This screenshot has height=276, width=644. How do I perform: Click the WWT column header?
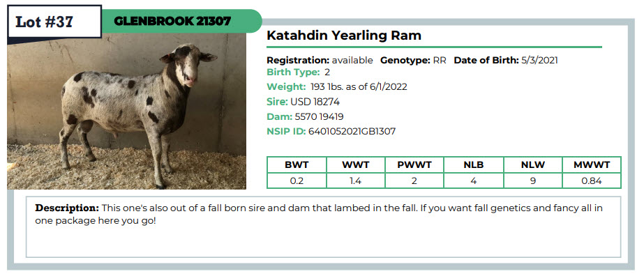356,165
